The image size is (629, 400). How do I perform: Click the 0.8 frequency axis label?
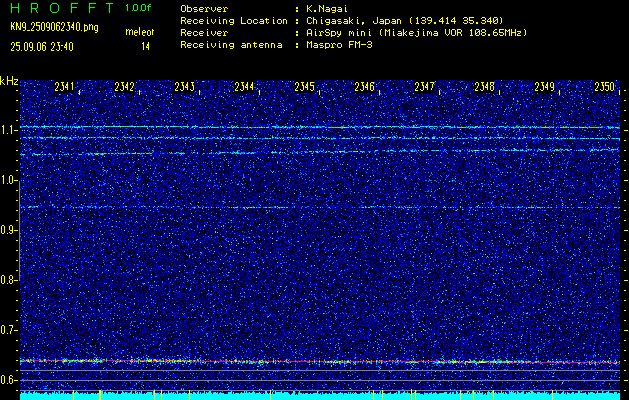point(8,280)
